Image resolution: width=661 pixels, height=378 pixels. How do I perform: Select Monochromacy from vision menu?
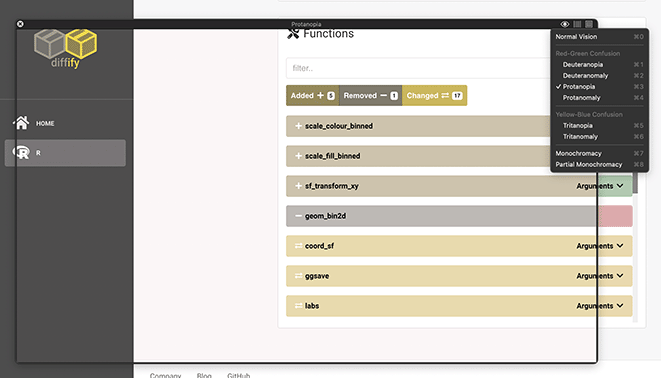(599, 153)
